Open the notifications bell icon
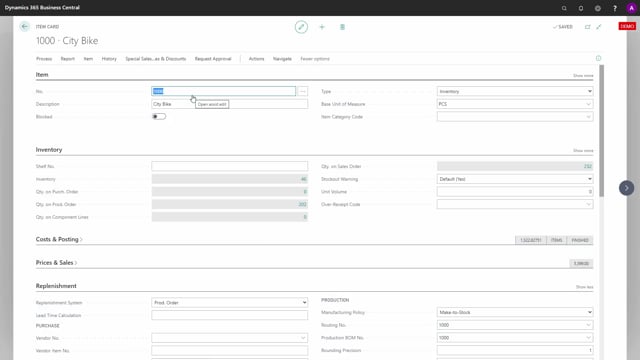The image size is (640, 360). coord(581,8)
